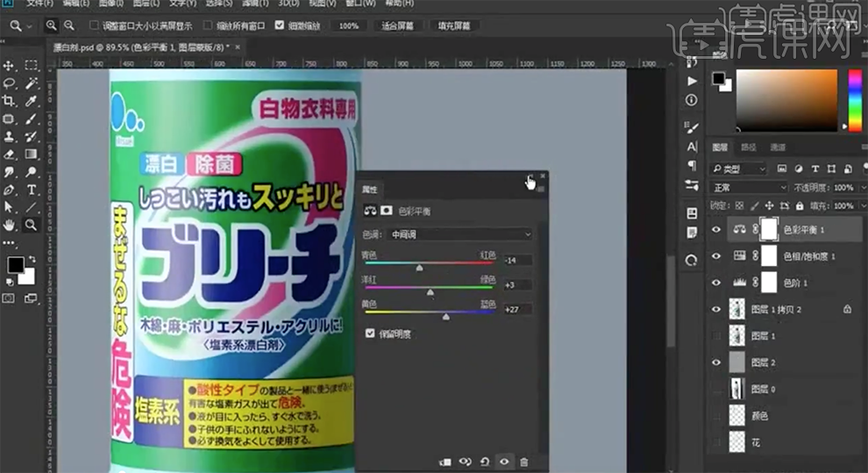Select the Move tool
The height and width of the screenshot is (473, 868).
(10, 66)
